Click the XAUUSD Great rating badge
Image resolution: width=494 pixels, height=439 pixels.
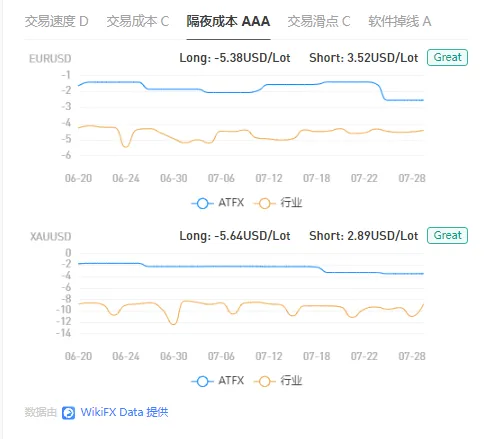pyautogui.click(x=447, y=235)
